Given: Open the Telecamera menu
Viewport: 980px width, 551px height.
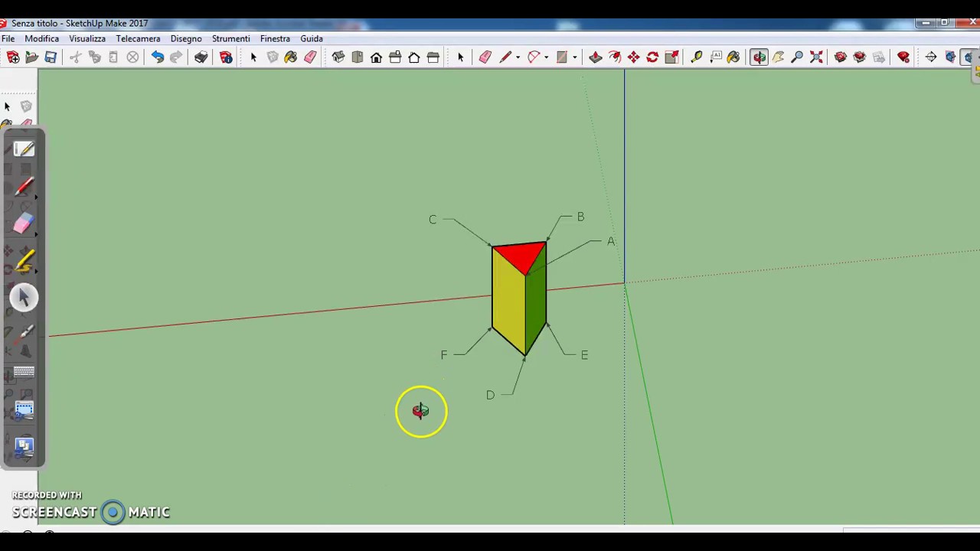Looking at the screenshot, I should coord(138,38).
